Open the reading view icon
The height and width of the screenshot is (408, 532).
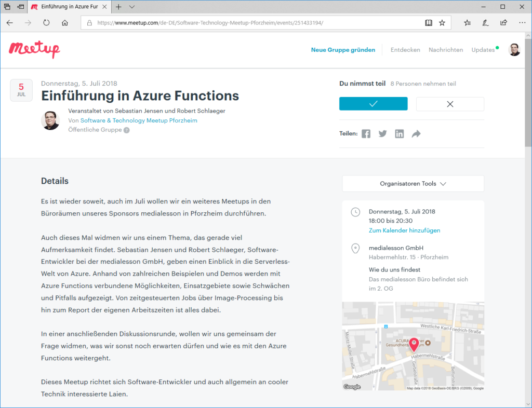[x=429, y=23]
